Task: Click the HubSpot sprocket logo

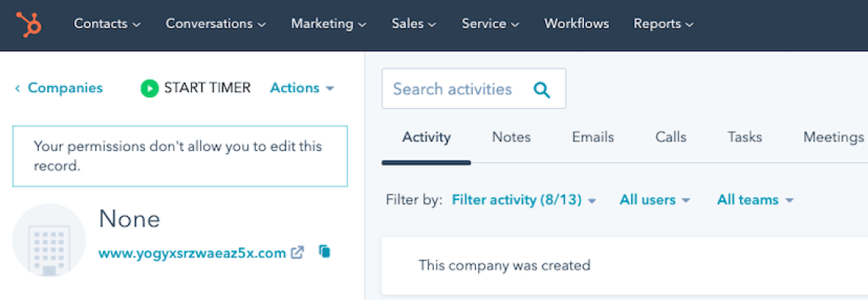Action: tap(29, 24)
